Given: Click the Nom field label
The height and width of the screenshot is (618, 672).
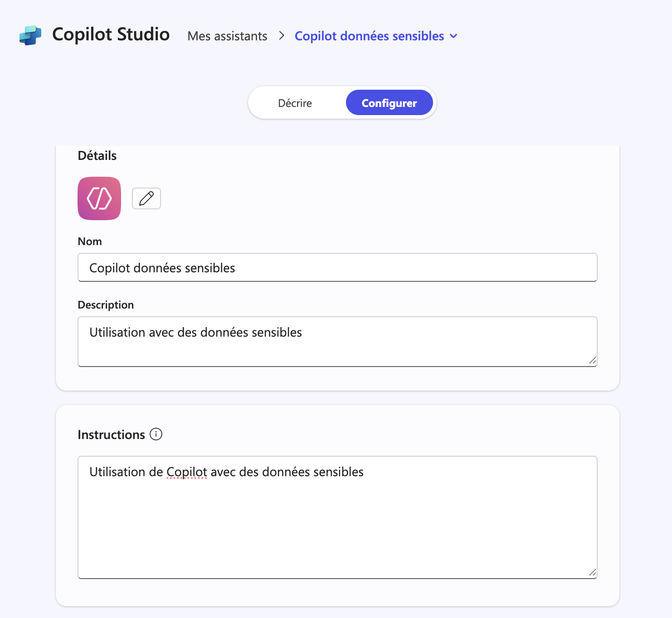Looking at the screenshot, I should click(x=90, y=241).
